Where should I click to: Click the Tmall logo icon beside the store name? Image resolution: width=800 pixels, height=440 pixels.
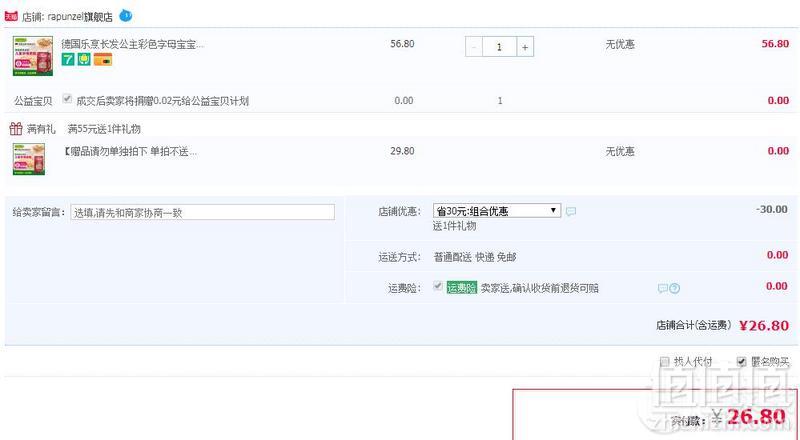click(11, 16)
